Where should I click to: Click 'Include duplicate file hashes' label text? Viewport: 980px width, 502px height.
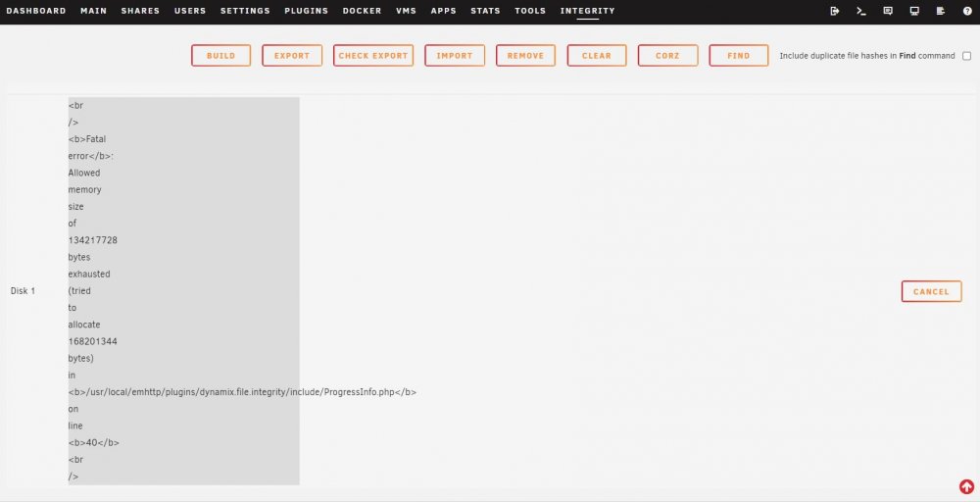(x=867, y=56)
